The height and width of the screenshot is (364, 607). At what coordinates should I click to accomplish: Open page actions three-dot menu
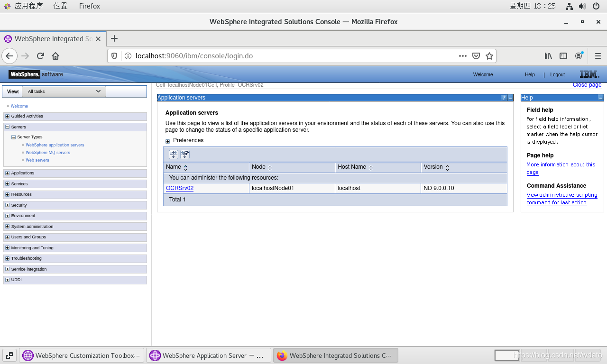pyautogui.click(x=463, y=56)
